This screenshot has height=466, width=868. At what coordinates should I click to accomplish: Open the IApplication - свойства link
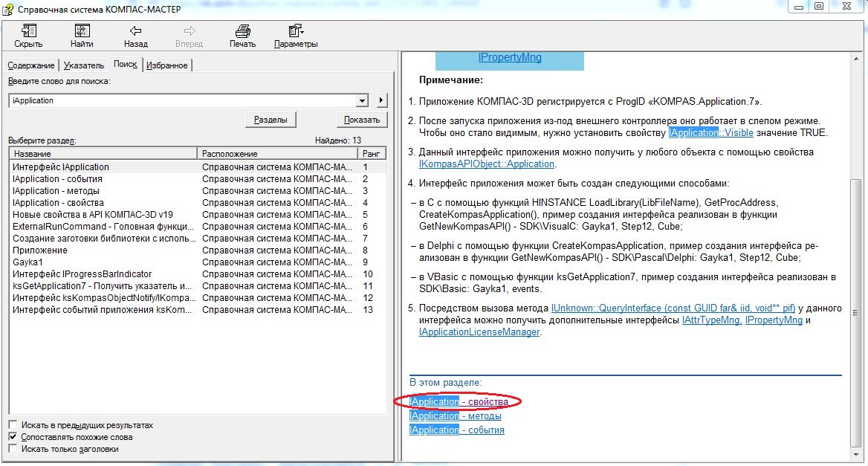pyautogui.click(x=459, y=402)
